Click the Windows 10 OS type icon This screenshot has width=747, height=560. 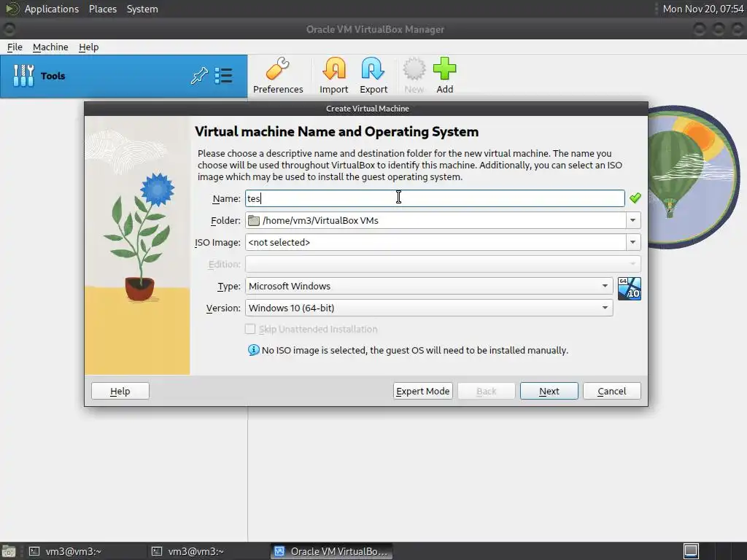pyautogui.click(x=630, y=289)
